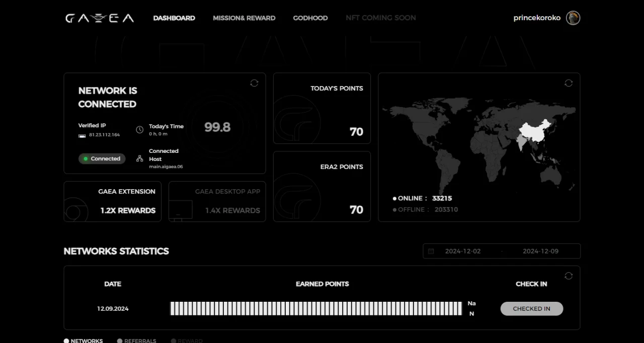This screenshot has height=343, width=644.
Task: Go to Godhood page
Action: tap(310, 18)
